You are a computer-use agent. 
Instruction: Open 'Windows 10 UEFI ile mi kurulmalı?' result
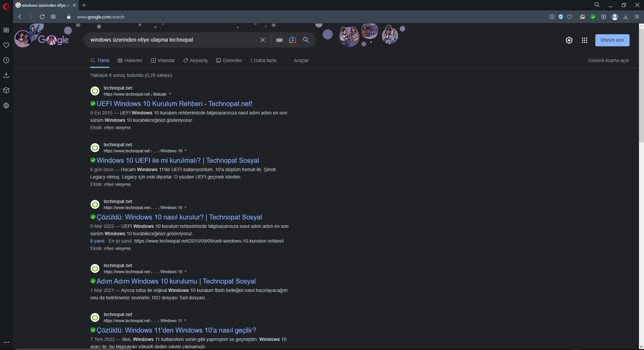coord(178,160)
